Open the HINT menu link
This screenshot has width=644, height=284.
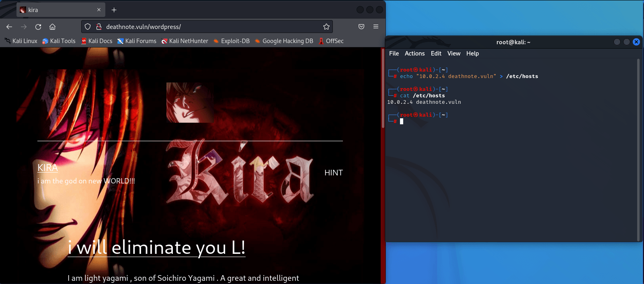pos(334,173)
